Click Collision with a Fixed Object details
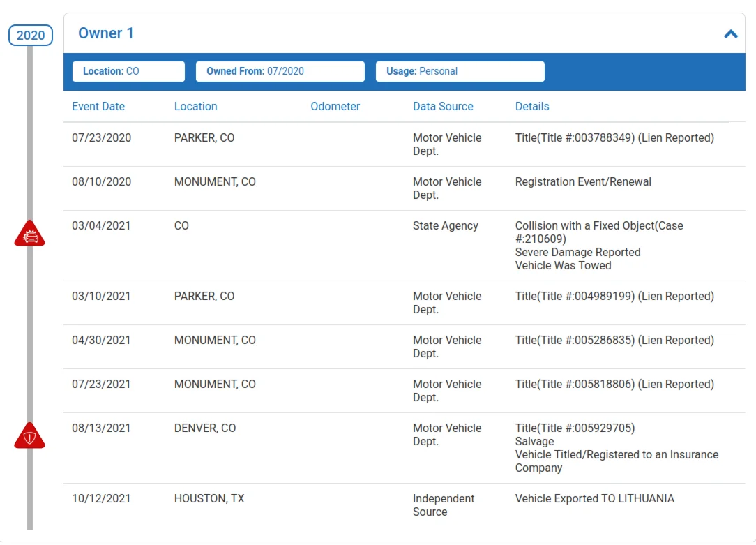Image resolution: width=756 pixels, height=545 pixels. click(x=599, y=232)
